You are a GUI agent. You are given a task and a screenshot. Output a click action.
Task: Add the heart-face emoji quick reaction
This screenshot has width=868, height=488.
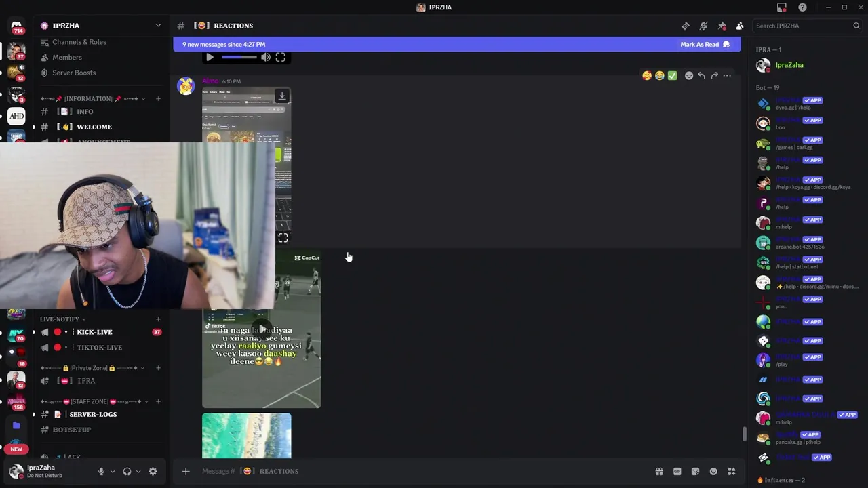(647, 76)
